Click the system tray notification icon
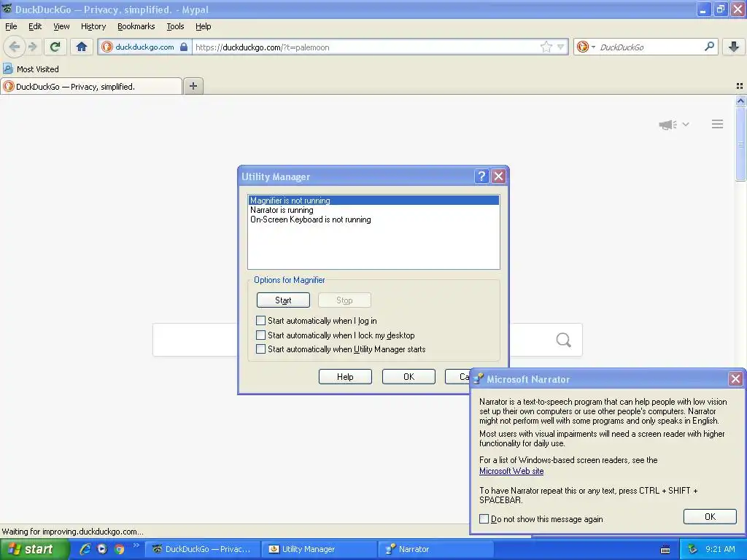The height and width of the screenshot is (560, 747). (x=693, y=549)
